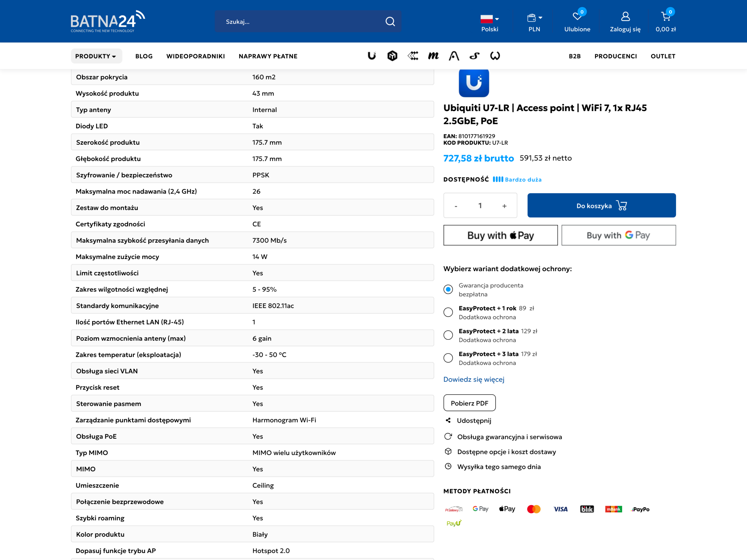Click the Hotspot 2.0 value cell
Image resolution: width=747 pixels, height=560 pixels.
271,551
